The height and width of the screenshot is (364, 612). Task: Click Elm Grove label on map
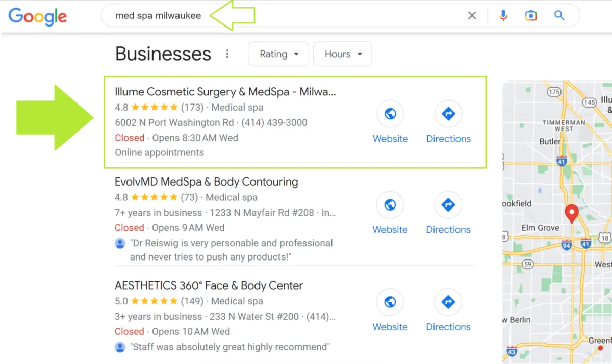(x=540, y=228)
